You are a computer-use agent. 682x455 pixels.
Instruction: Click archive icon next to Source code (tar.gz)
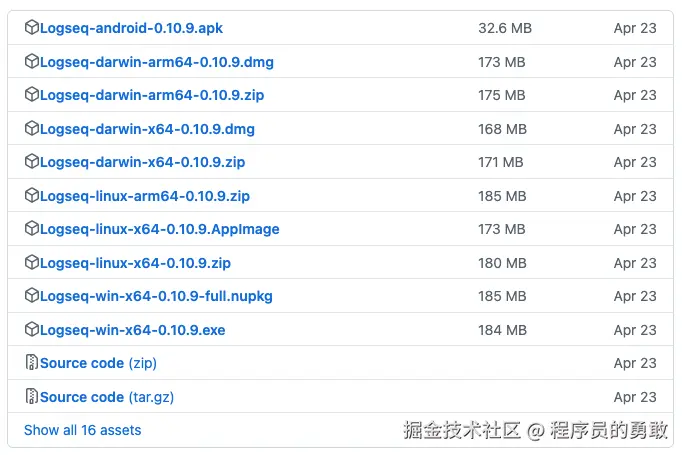click(x=31, y=396)
